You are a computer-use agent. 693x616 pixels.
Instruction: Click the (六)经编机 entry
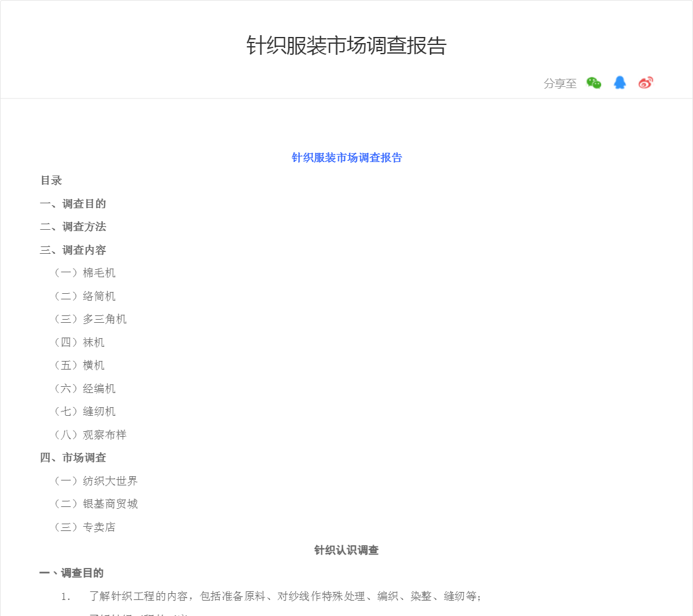(x=84, y=389)
